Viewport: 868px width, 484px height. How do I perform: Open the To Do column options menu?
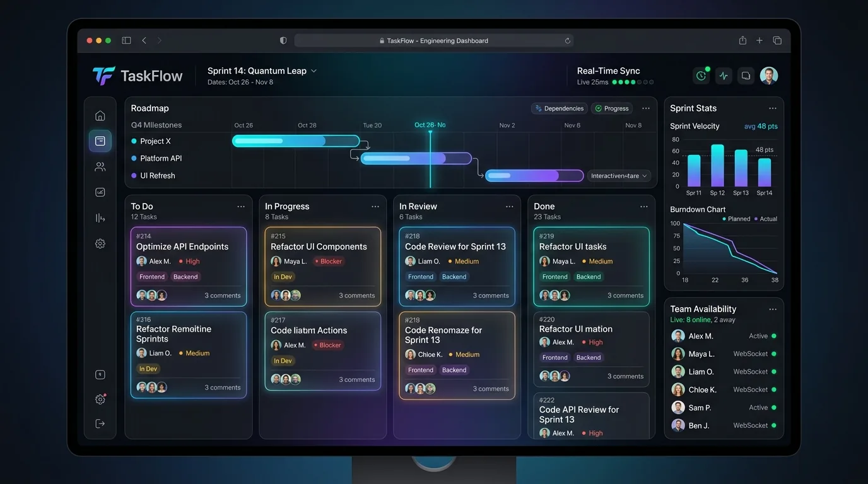point(241,207)
